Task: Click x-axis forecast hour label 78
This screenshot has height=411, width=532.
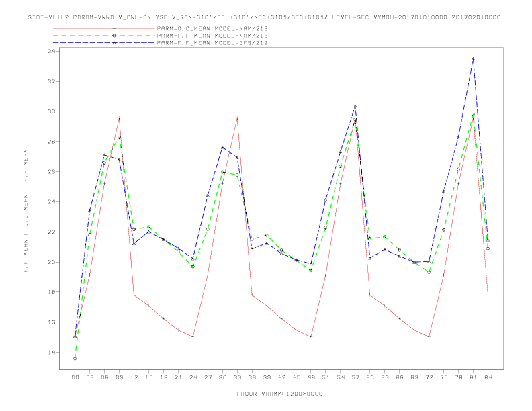Action: click(458, 377)
